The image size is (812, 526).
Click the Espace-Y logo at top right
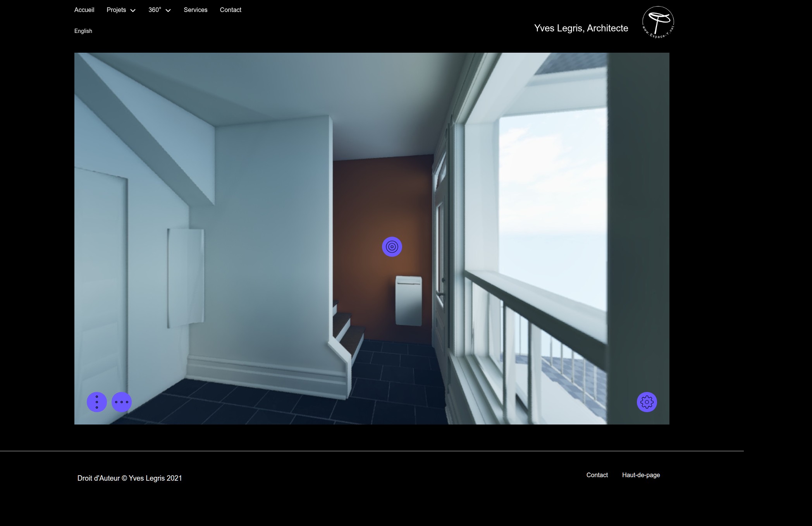[659, 22]
